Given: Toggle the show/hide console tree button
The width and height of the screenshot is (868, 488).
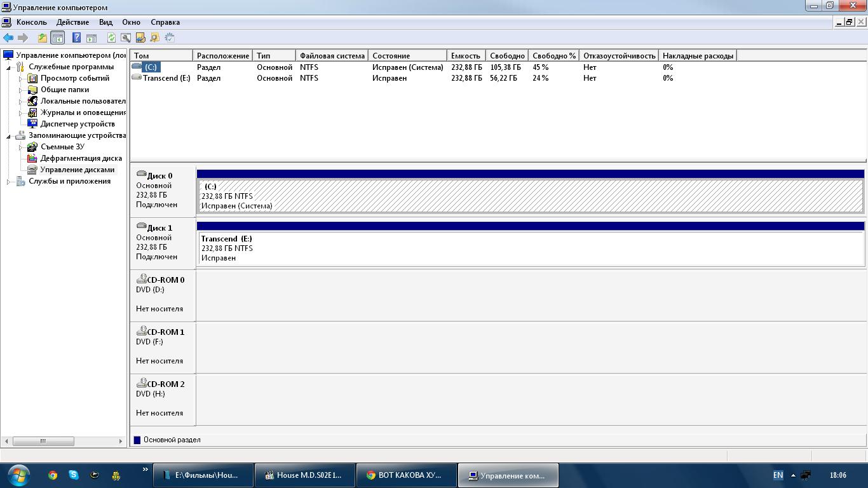Looking at the screenshot, I should (x=58, y=38).
